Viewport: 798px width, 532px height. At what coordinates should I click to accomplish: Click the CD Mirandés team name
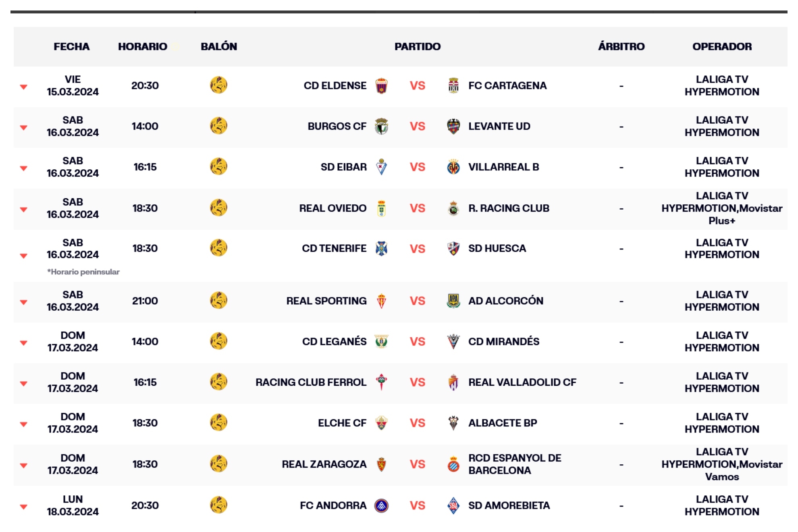(x=503, y=341)
